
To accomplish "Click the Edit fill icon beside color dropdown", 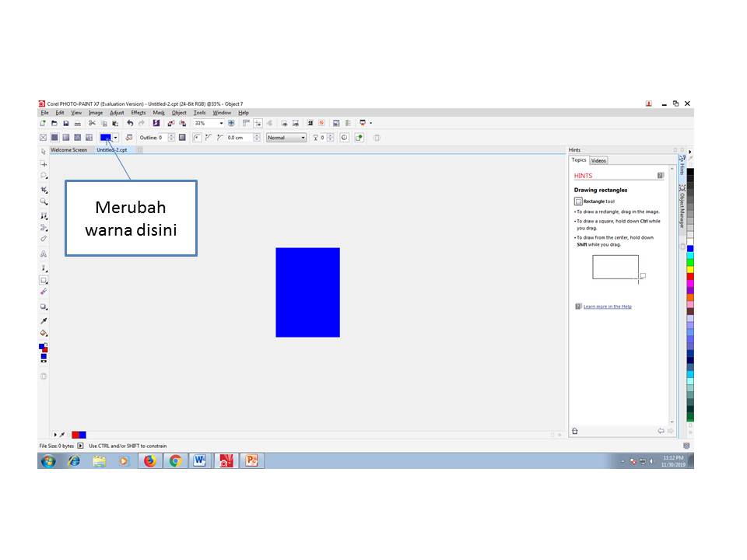I will (128, 138).
